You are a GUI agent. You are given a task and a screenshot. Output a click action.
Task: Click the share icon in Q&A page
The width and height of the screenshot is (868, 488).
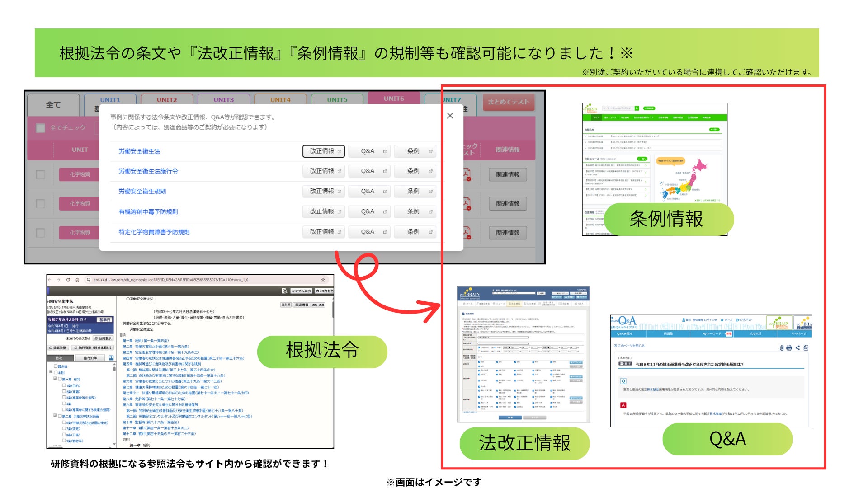point(797,347)
